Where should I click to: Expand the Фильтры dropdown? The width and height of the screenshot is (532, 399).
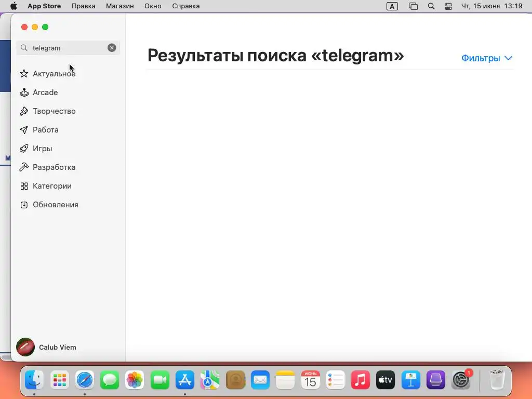pos(486,58)
